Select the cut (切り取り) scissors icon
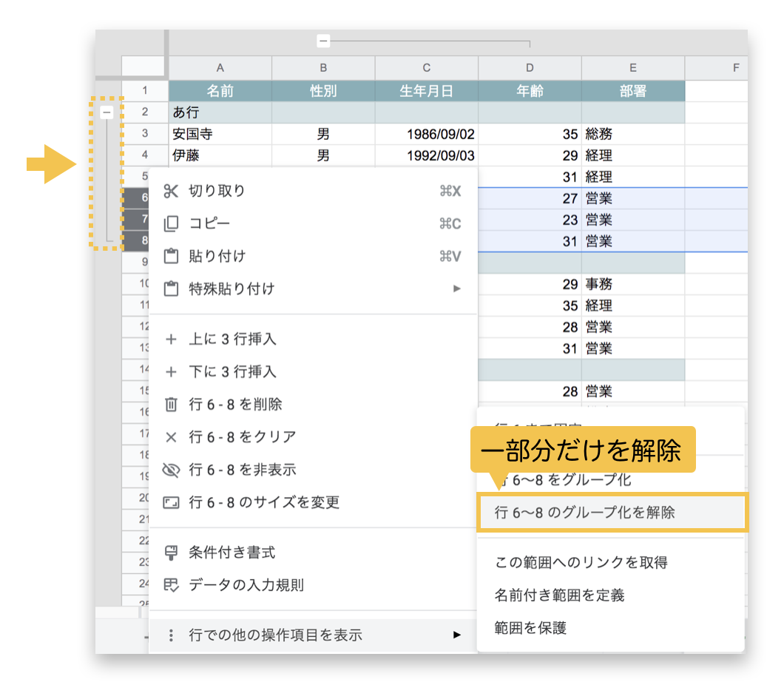 pos(170,190)
